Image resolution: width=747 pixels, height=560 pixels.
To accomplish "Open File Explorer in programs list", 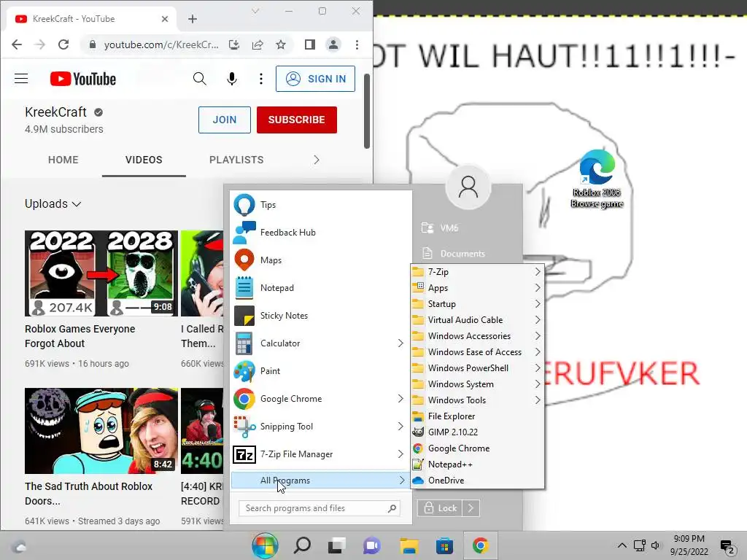I will 477,416.
